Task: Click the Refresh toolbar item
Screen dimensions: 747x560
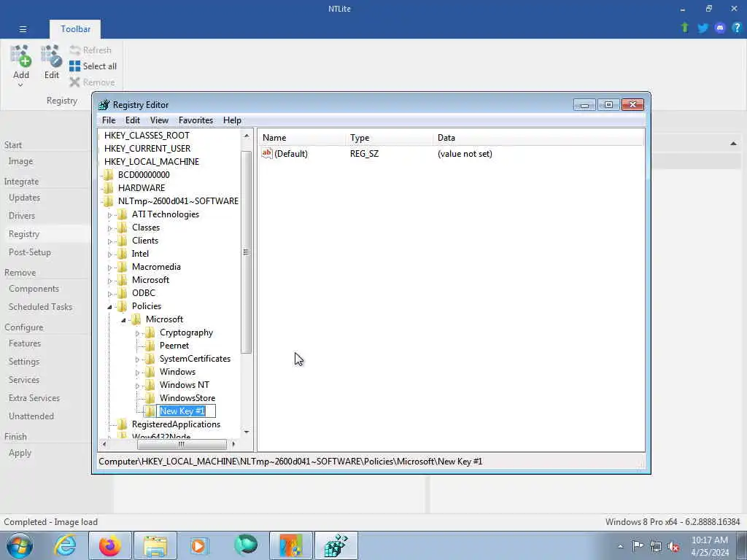Action: (90, 50)
